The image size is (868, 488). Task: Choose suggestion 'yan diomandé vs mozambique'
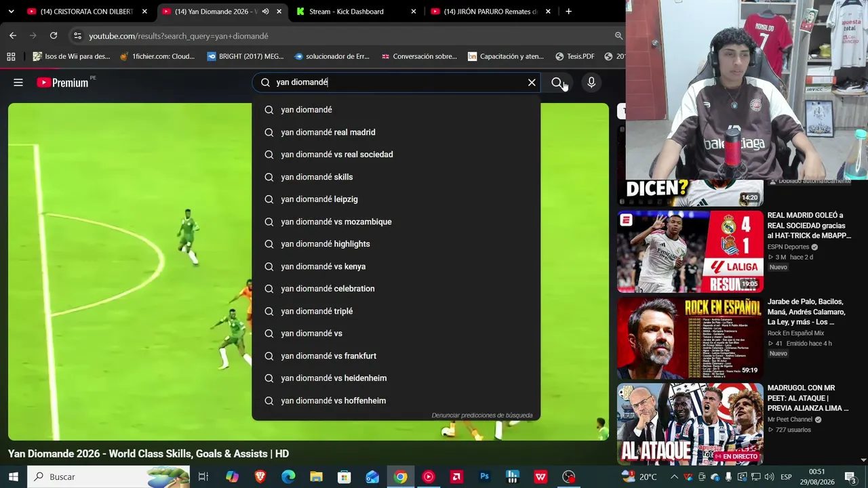[x=396, y=222]
